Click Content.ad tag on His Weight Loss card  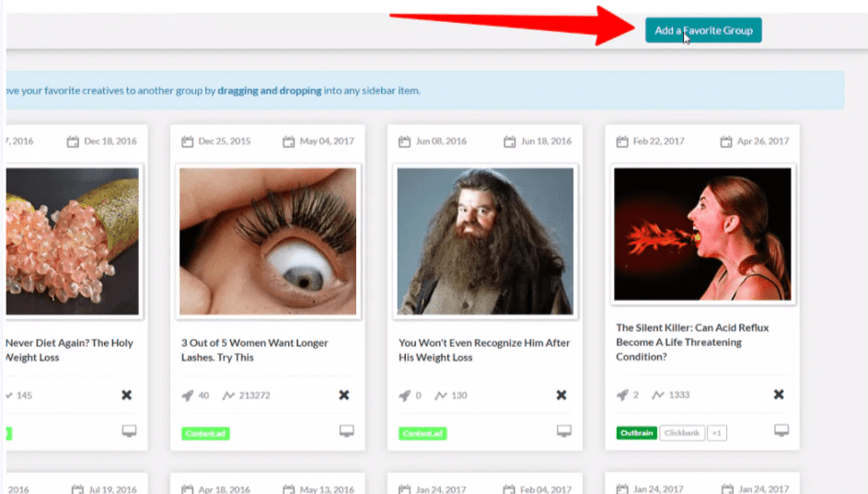pyautogui.click(x=422, y=433)
